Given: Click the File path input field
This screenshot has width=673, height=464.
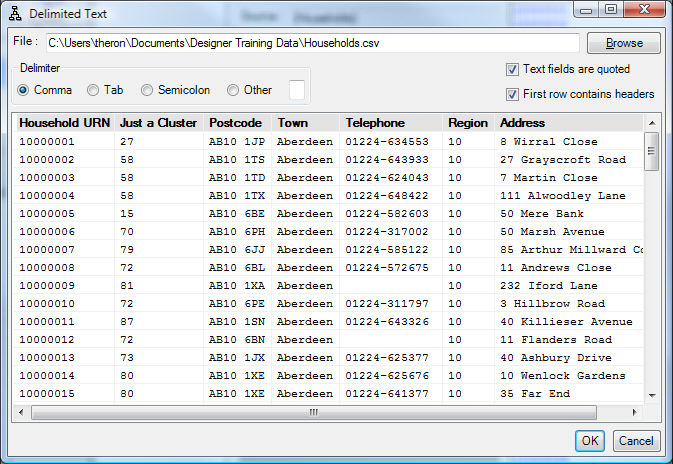Looking at the screenshot, I should click(312, 43).
